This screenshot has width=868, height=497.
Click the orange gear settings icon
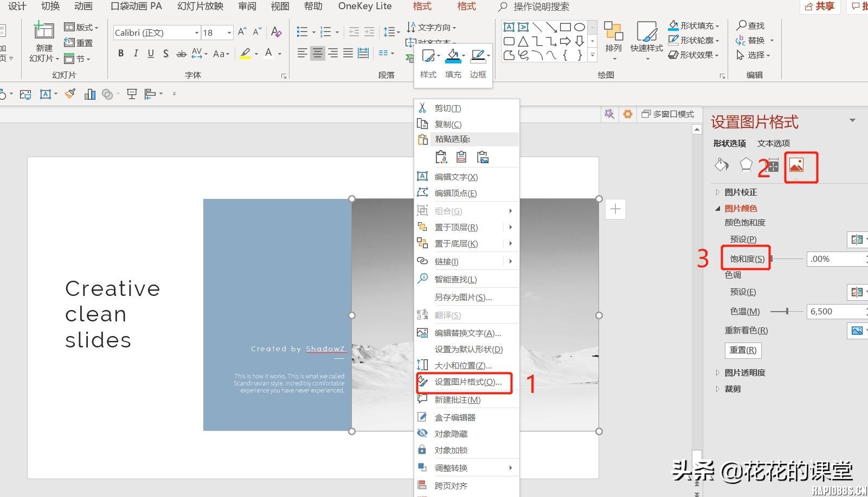click(x=628, y=114)
